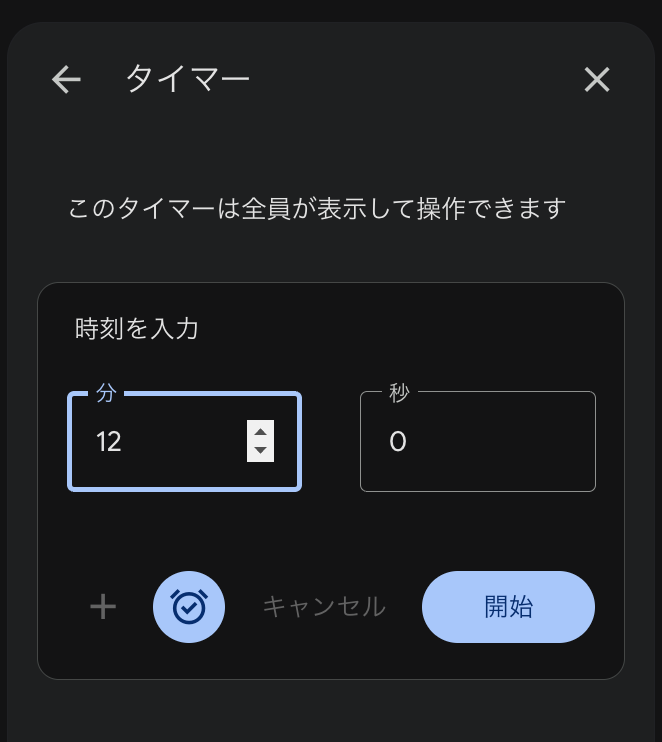This screenshot has width=662, height=742.
Task: Focus the 秒 seconds input field
Action: (478, 442)
